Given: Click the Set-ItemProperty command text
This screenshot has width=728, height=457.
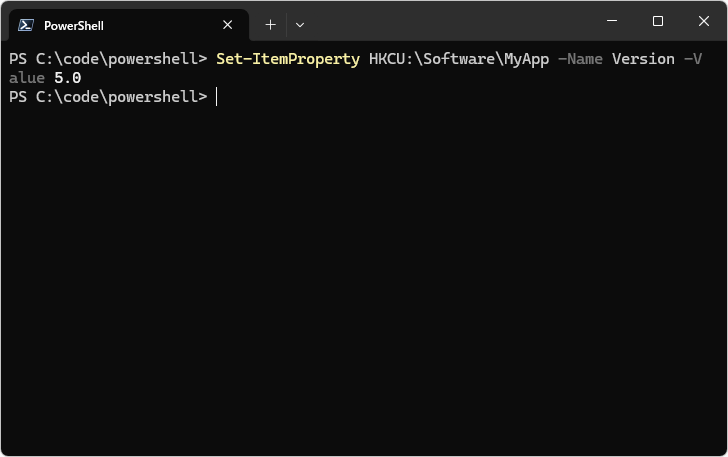Looking at the screenshot, I should tap(288, 59).
